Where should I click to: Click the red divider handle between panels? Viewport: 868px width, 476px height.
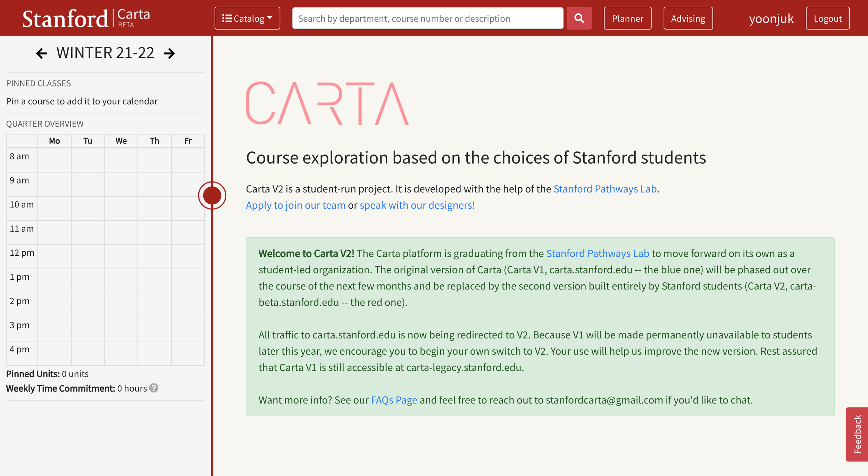[x=212, y=195]
